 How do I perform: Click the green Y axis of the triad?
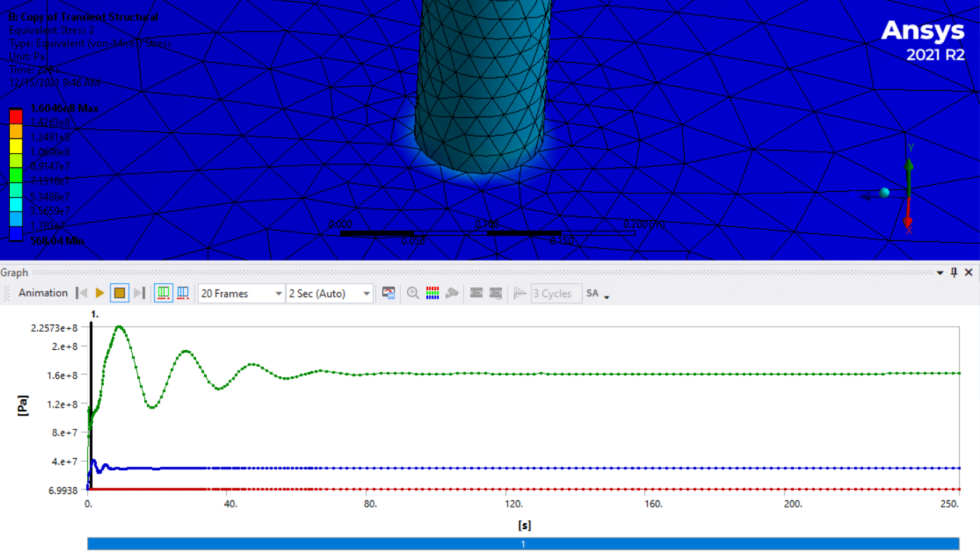pos(909,176)
